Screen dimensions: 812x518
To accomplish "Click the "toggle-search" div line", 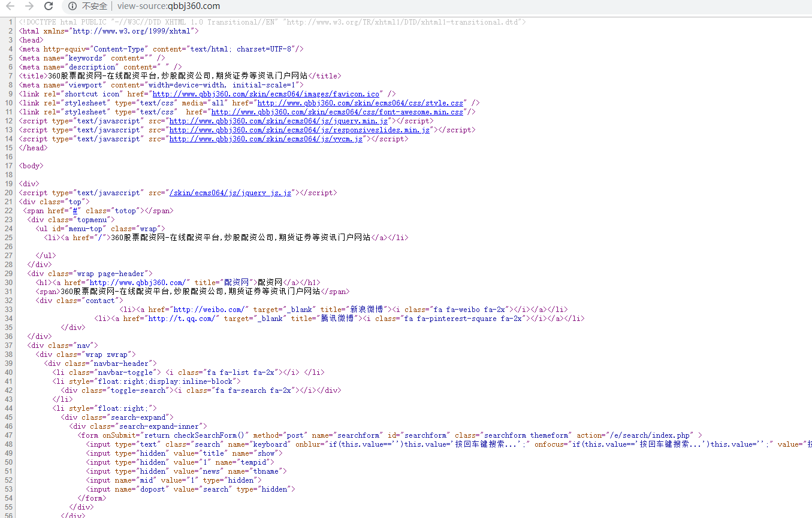I will coord(201,390).
